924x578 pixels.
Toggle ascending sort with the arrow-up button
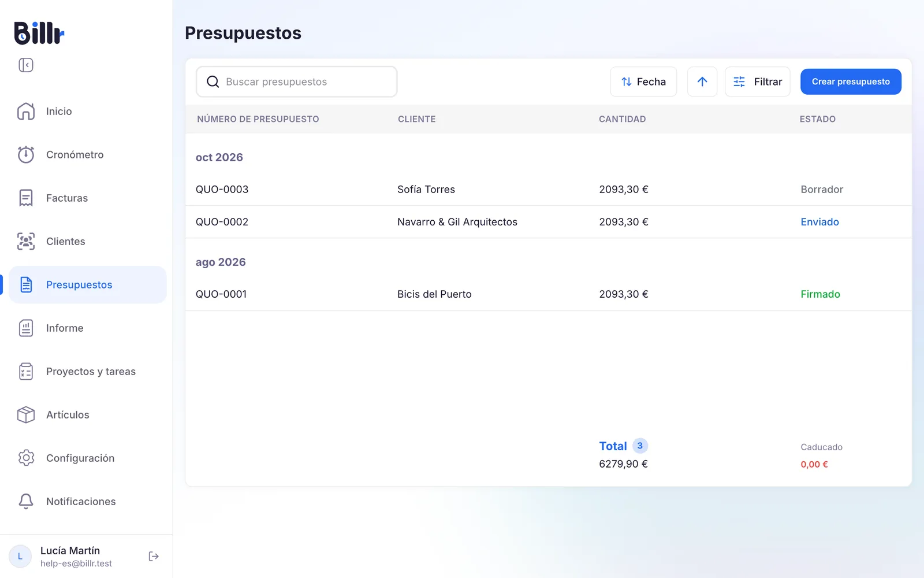(x=702, y=81)
